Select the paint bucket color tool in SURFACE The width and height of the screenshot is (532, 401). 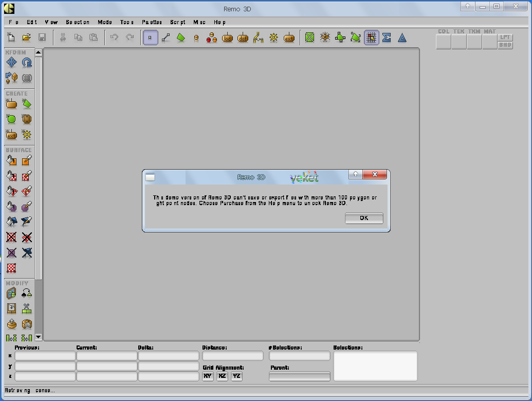tap(11, 160)
